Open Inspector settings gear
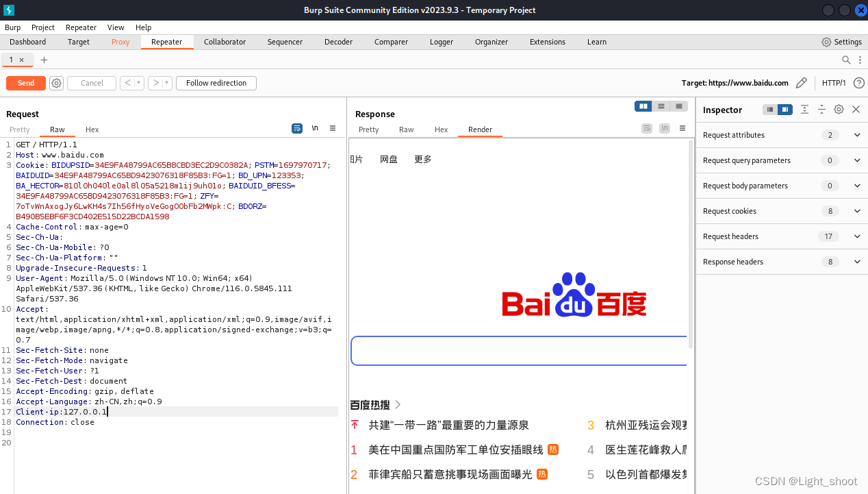 click(839, 110)
